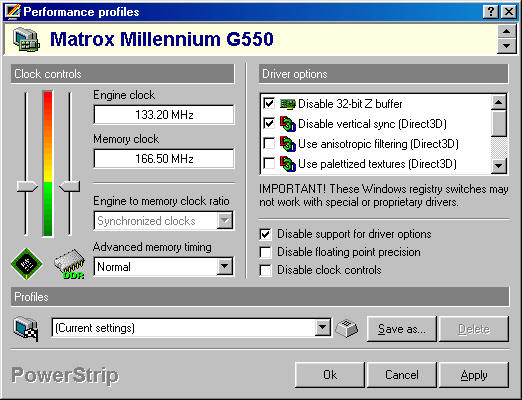This screenshot has width=522, height=400.
Task: Click the driver options list scroll down arrow
Action: 499,165
